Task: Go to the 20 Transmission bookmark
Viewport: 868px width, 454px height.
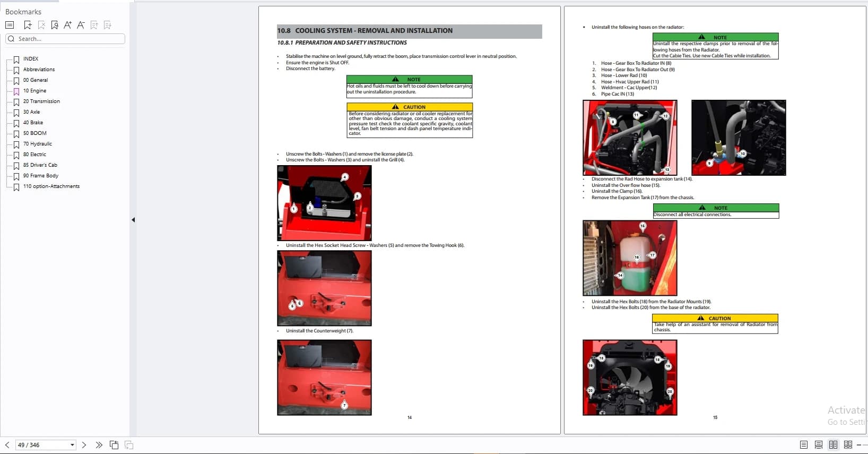Action: click(x=41, y=101)
